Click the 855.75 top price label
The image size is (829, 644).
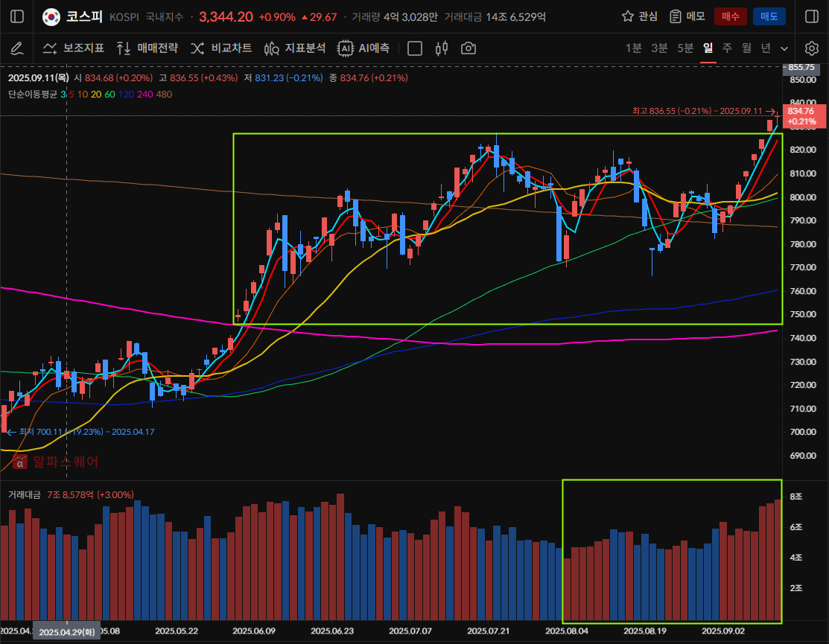click(x=801, y=67)
